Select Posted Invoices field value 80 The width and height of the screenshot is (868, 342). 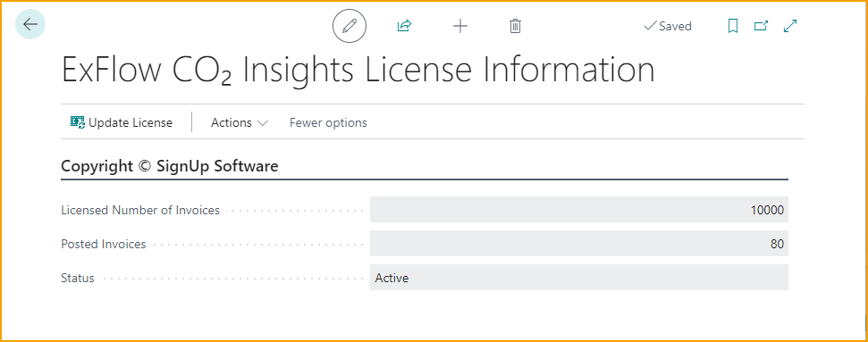(579, 244)
